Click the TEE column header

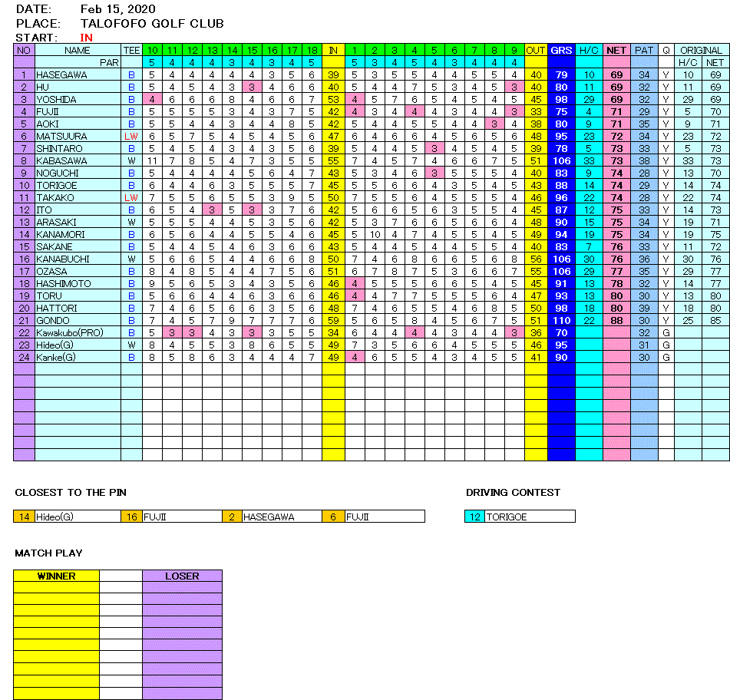[131, 51]
